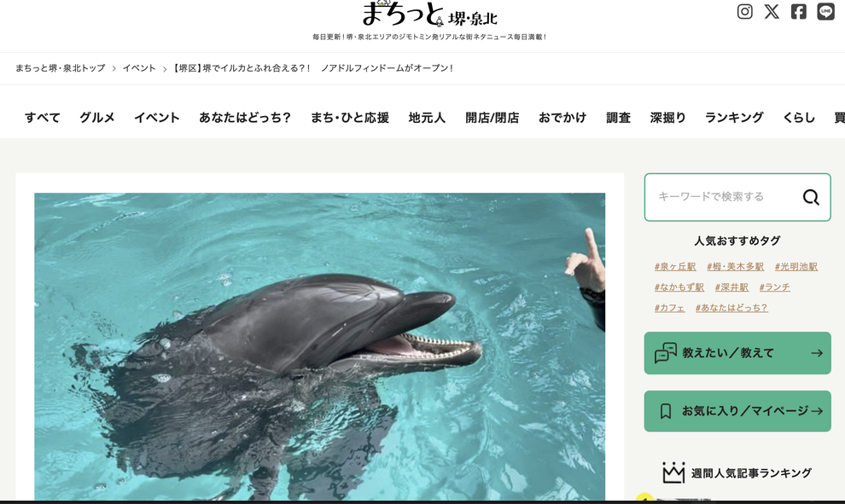The width and height of the screenshot is (845, 504).
Task: Open the #泉ヶ丘駅 tag
Action: pyautogui.click(x=675, y=267)
